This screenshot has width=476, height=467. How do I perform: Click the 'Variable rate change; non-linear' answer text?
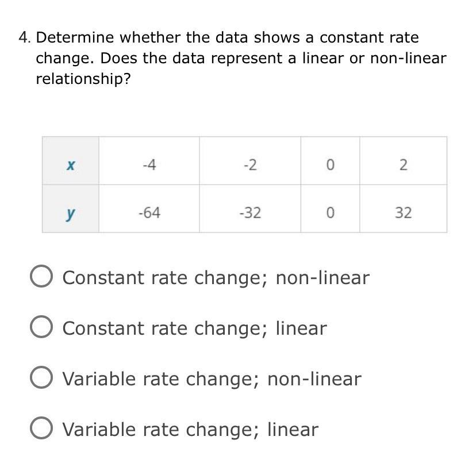(x=212, y=379)
